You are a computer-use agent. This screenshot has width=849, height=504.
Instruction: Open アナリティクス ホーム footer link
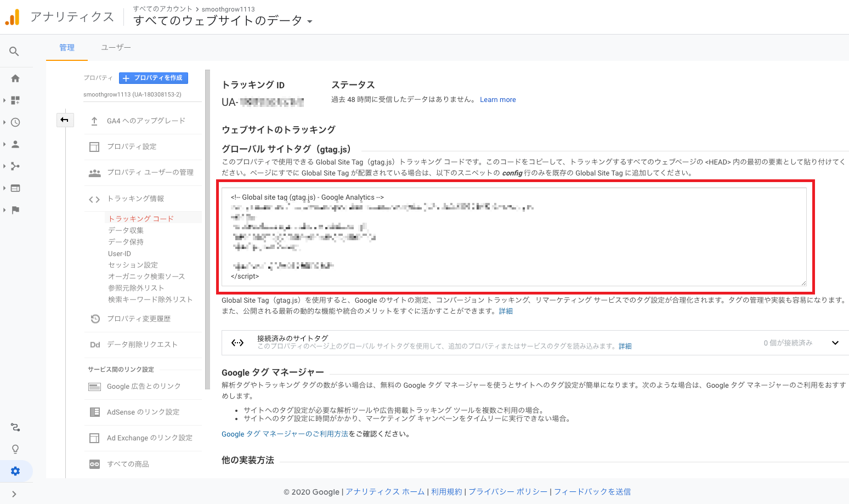(385, 492)
